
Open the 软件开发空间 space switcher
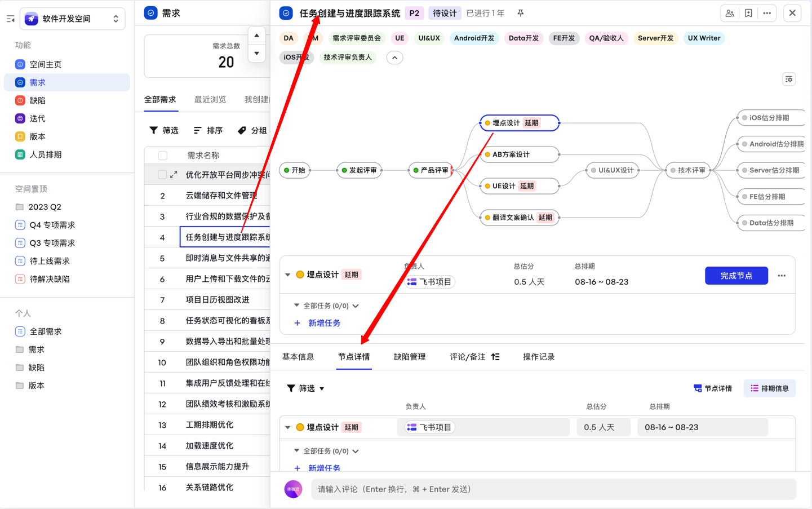tap(73, 19)
